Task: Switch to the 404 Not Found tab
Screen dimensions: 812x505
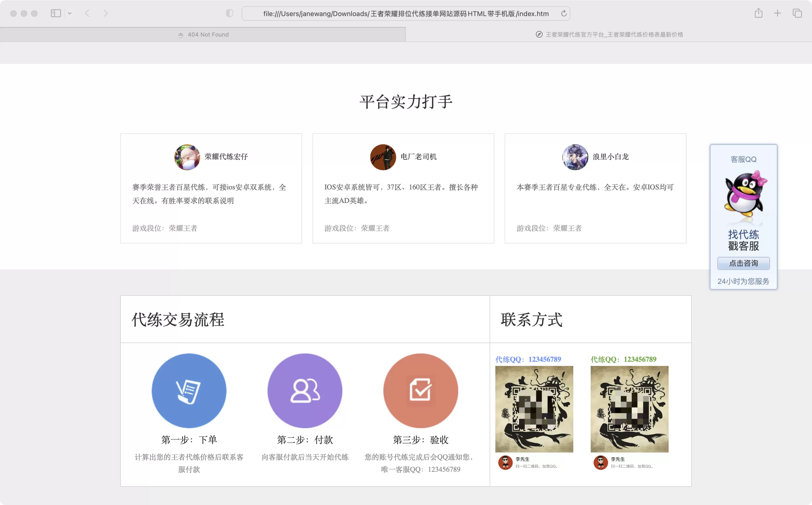Action: point(203,35)
